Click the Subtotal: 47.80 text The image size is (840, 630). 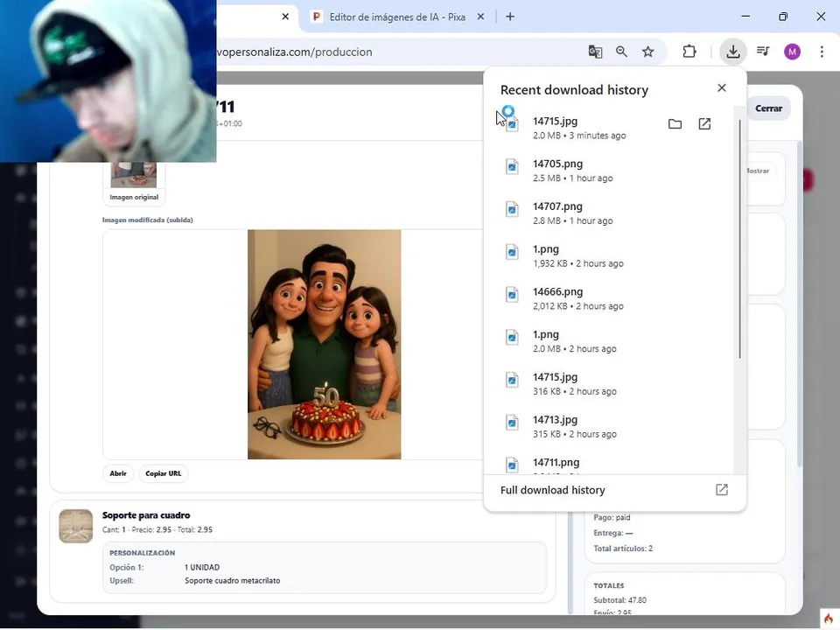point(619,600)
